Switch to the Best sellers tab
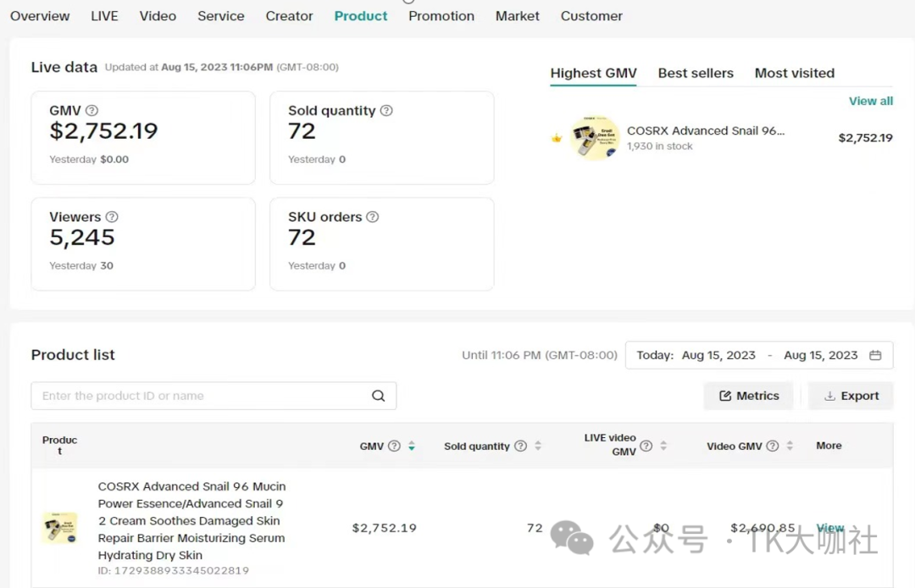Screen dimensions: 915x588 696,73
